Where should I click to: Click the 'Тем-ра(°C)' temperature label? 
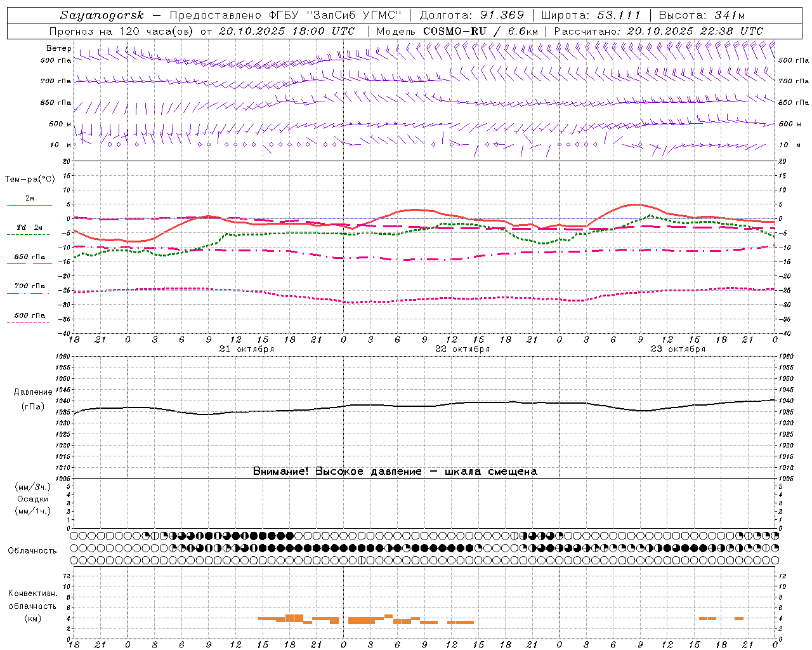click(x=30, y=180)
